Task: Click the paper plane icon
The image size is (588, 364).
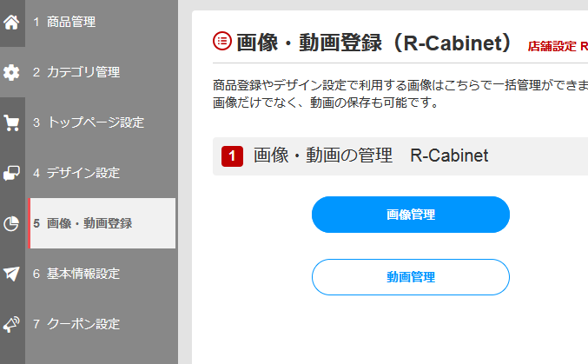Action: tap(11, 274)
